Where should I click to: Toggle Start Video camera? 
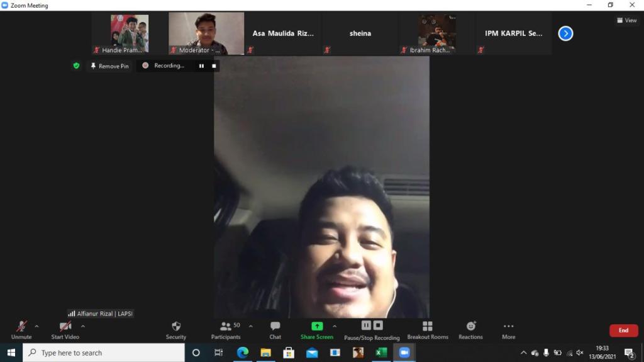65,329
